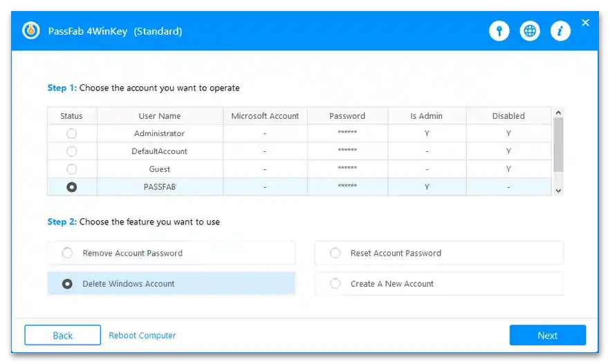Open the globe language selector icon
610x364 pixels.
point(530,30)
